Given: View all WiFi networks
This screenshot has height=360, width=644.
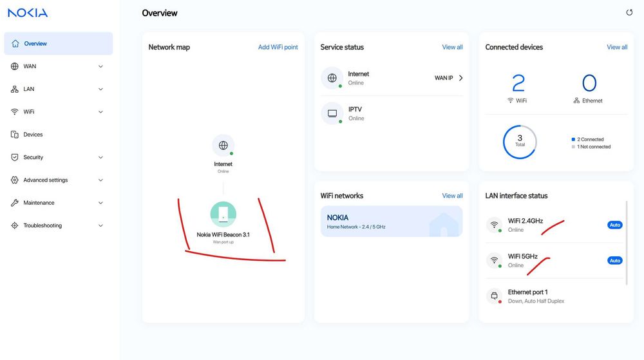Looking at the screenshot, I should point(452,196).
